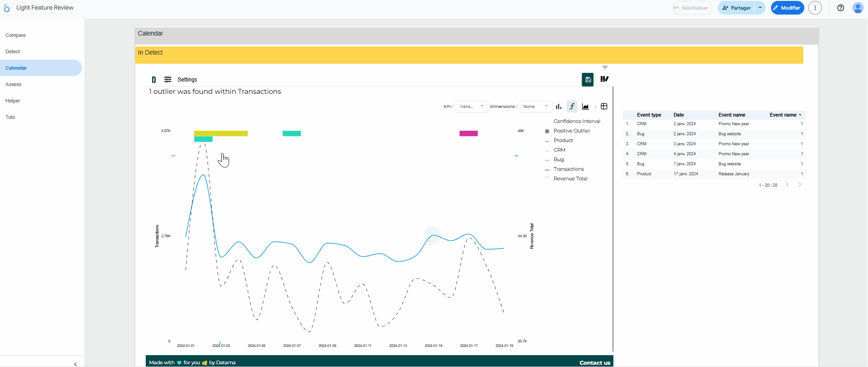
Task: Expand the Partager dropdown arrow
Action: [760, 8]
